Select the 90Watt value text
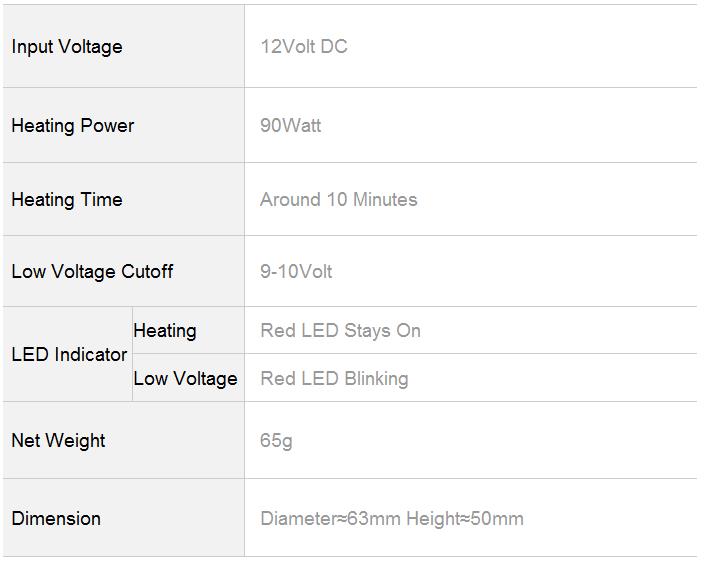The height and width of the screenshot is (573, 709). point(291,125)
